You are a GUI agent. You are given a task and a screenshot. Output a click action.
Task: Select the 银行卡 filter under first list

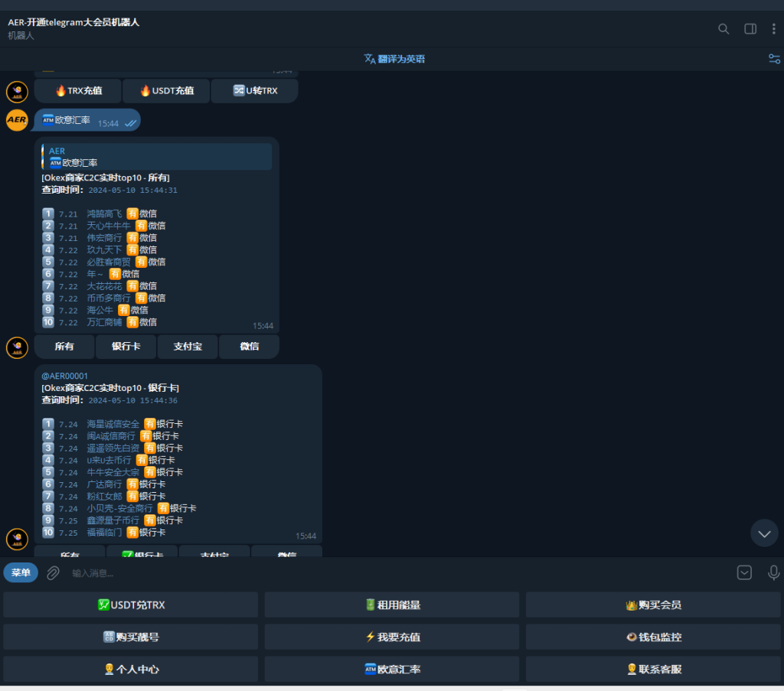[126, 347]
